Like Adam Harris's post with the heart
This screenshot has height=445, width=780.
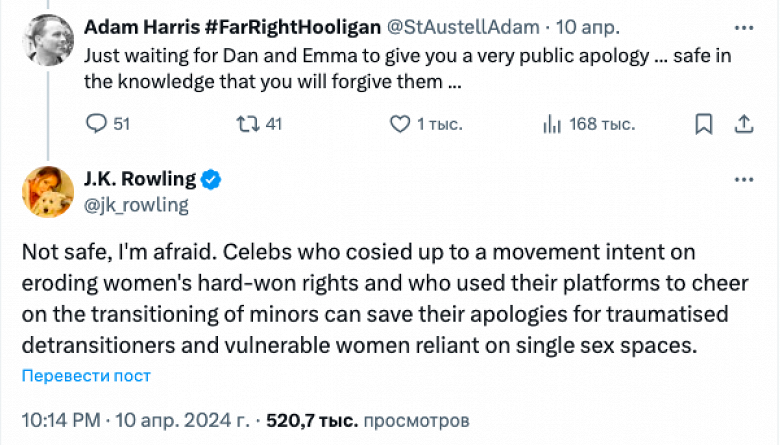tap(399, 124)
